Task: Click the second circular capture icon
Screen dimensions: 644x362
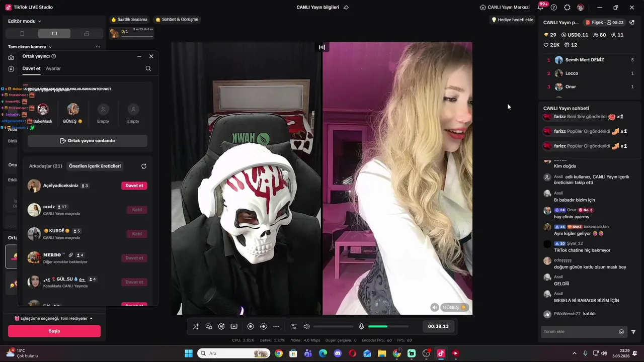Action: [263, 326]
